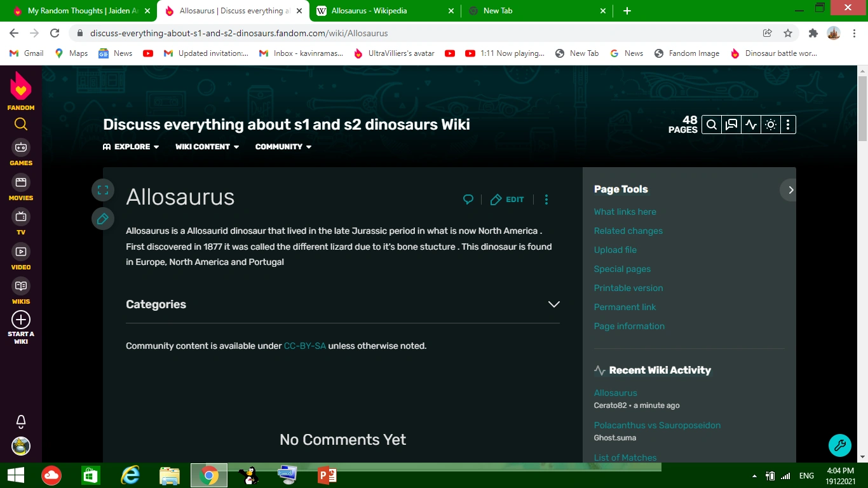This screenshot has height=488, width=868.
Task: Select the Wikis icon in left sidebar
Action: point(21,286)
